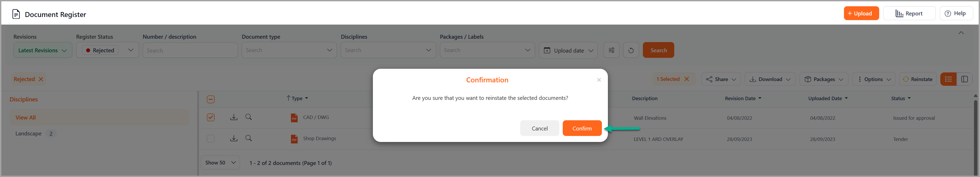This screenshot has width=980, height=177.
Task: Confirm reinstating the selected documents
Action: click(x=582, y=128)
